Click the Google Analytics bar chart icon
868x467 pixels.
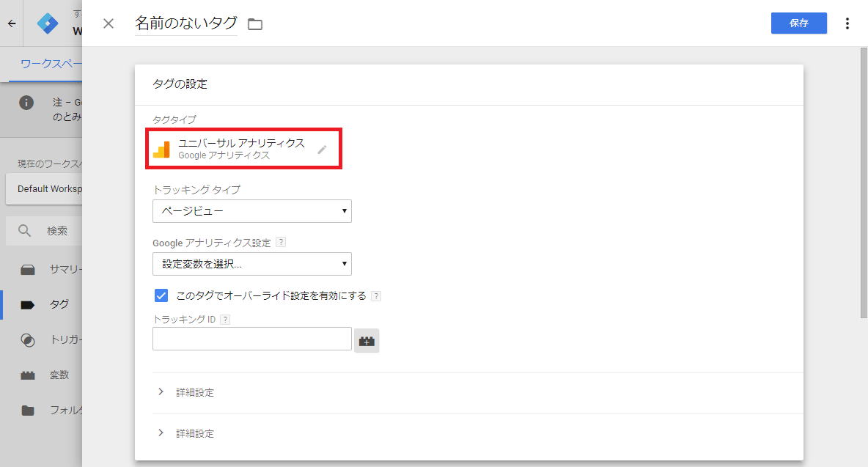coord(161,150)
